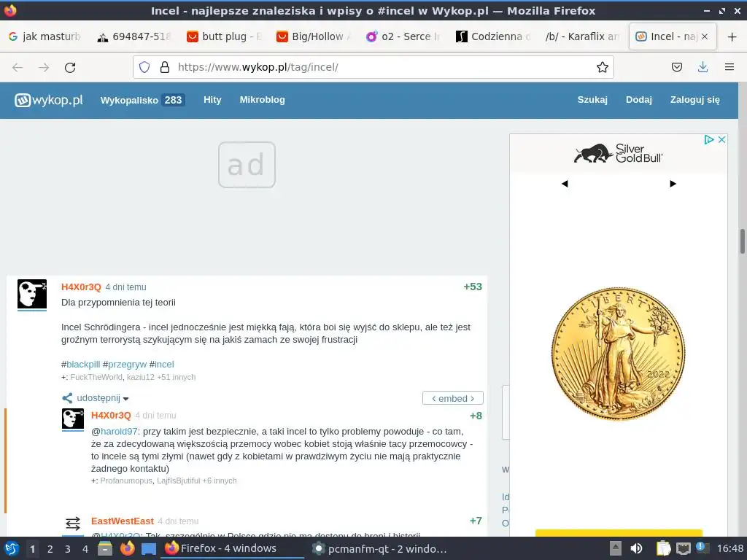Open the taskbar start menu icon
747x560 pixels.
12,548
